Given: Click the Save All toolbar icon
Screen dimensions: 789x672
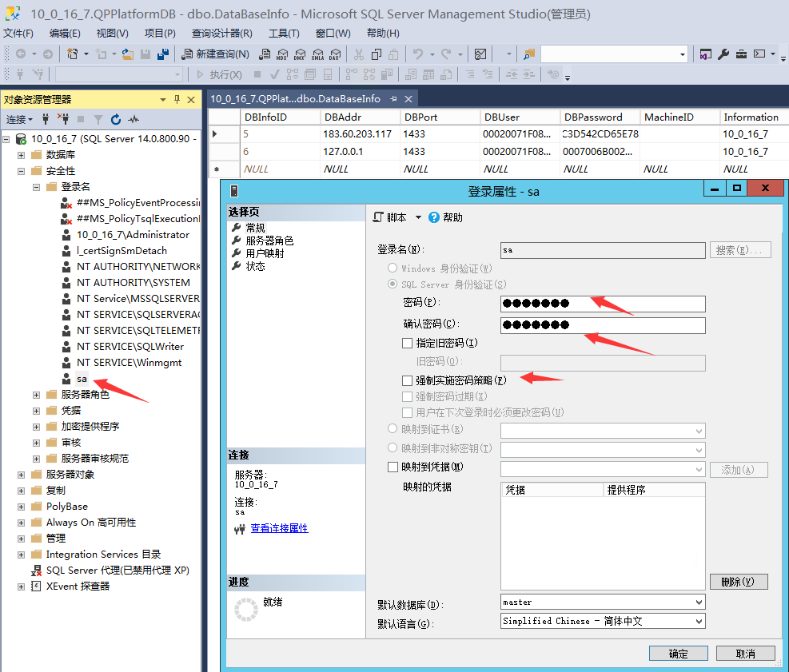Looking at the screenshot, I should (163, 54).
